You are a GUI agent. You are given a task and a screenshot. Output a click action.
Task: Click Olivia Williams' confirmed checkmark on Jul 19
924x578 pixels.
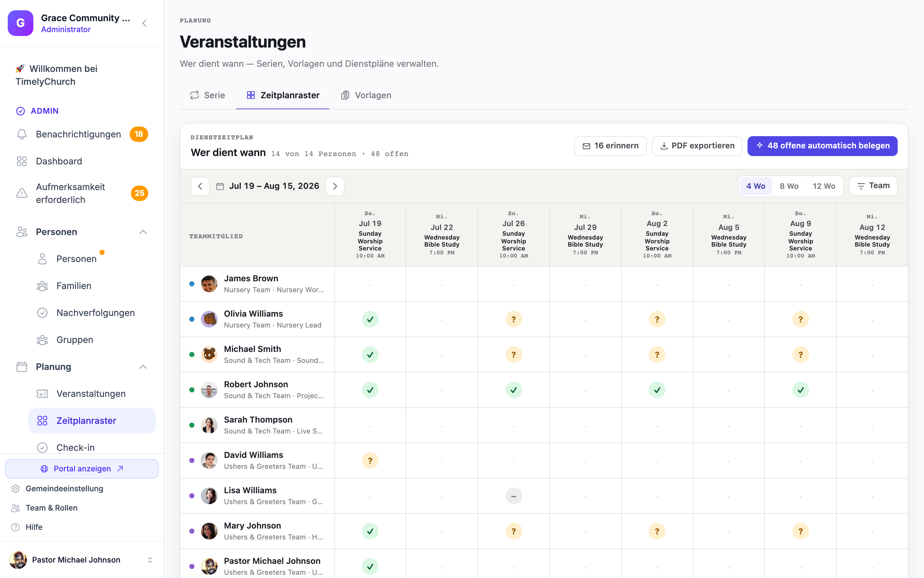pos(370,319)
